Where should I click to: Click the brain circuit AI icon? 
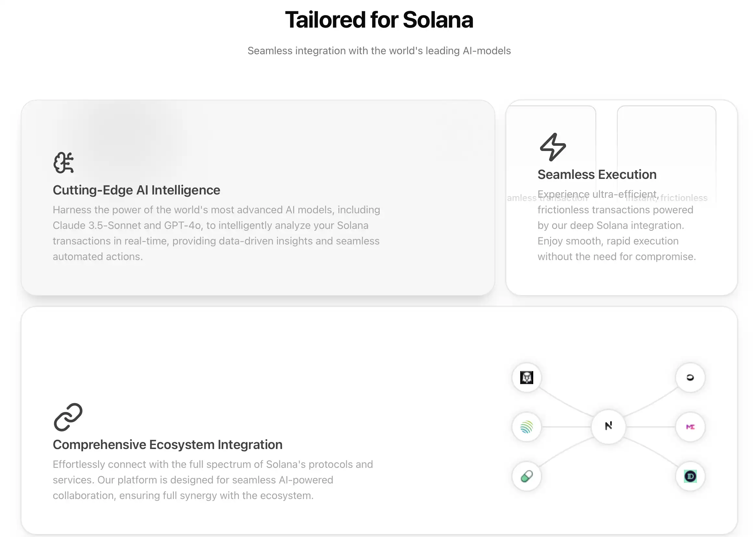[x=64, y=163]
